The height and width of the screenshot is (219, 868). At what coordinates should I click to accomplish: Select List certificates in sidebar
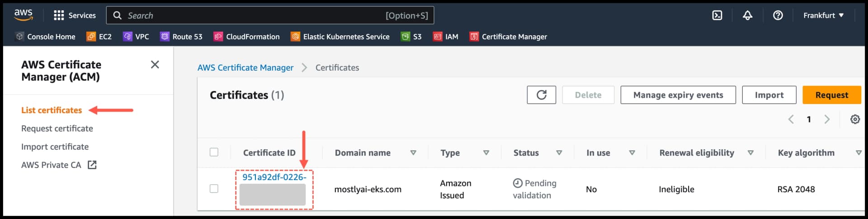[x=52, y=110]
